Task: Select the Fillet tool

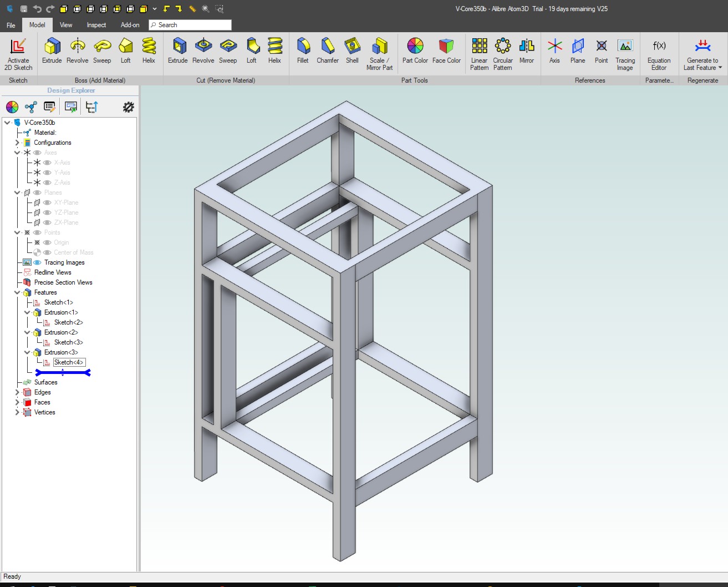Action: tap(302, 52)
